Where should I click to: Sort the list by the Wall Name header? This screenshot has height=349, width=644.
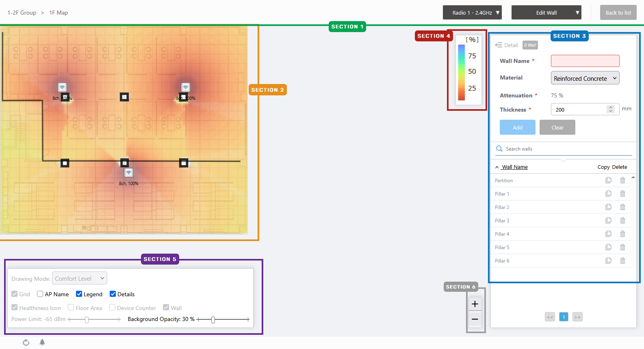(514, 167)
